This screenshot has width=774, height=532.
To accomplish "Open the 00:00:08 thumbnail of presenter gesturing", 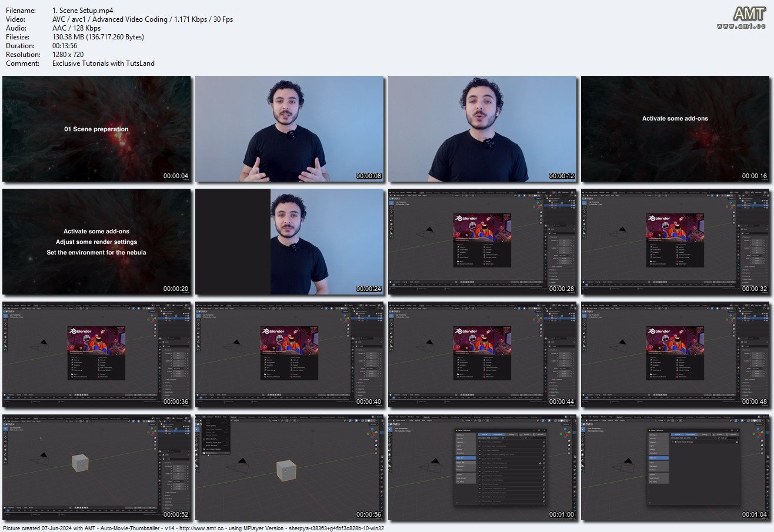I will [x=289, y=129].
